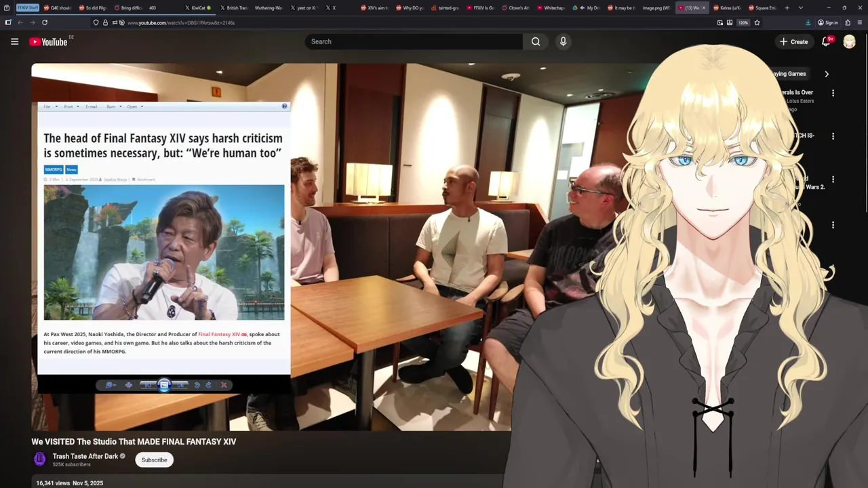The image size is (868, 488).
Task: Switch to the British Trans X tab
Action: click(234, 7)
